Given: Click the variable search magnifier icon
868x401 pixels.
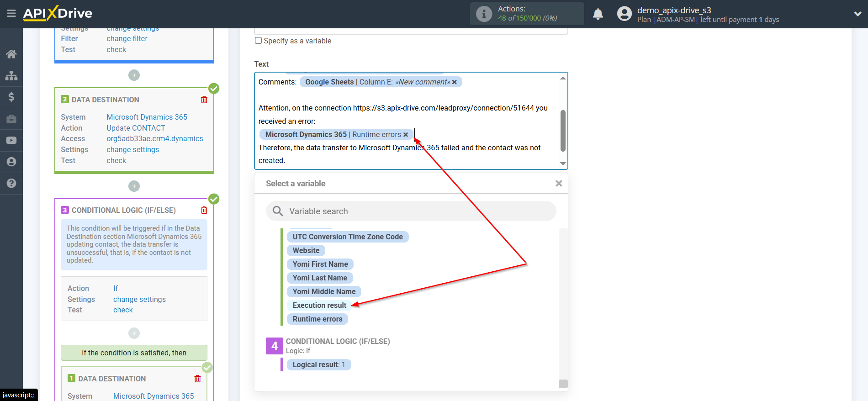Looking at the screenshot, I should (278, 211).
